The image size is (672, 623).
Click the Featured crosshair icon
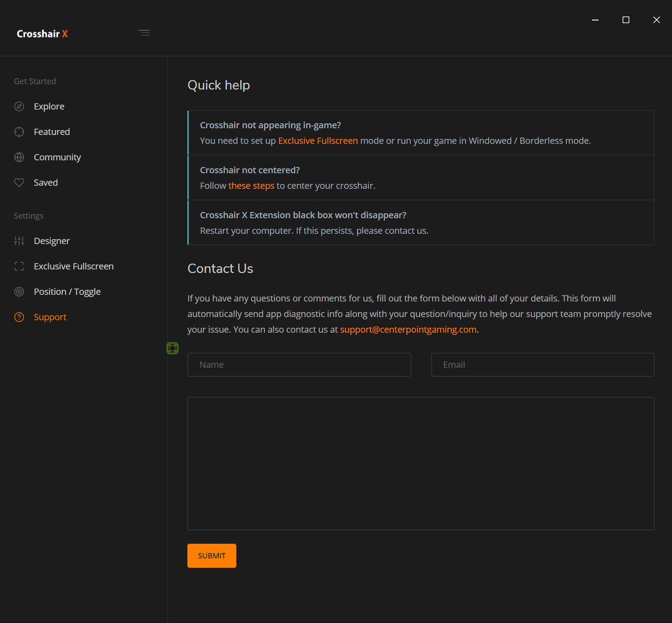19,132
